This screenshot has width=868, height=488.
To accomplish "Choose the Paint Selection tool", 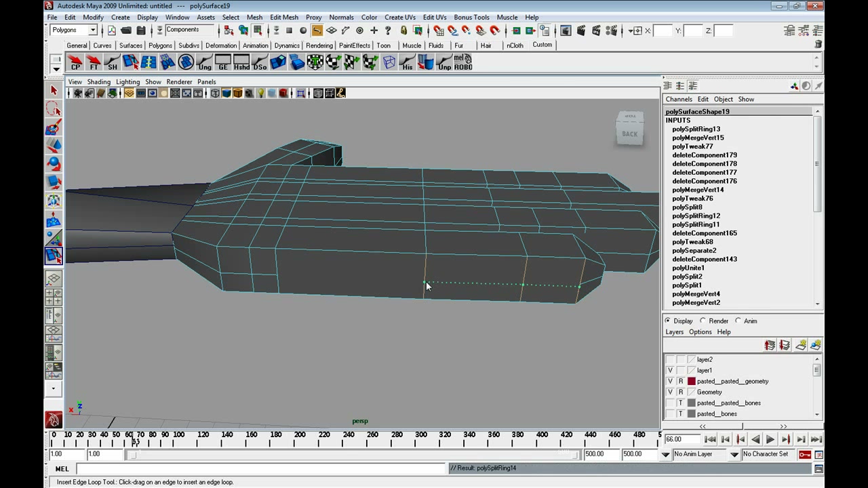I will pyautogui.click(x=54, y=127).
